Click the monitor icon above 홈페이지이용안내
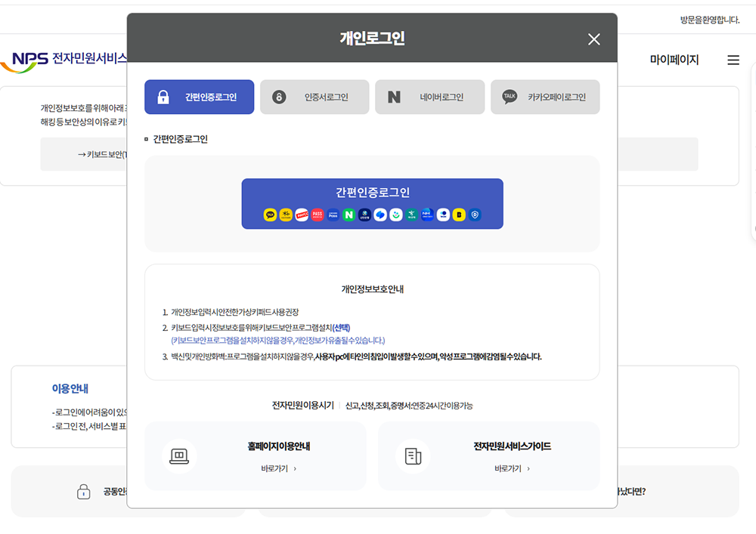 click(x=179, y=455)
